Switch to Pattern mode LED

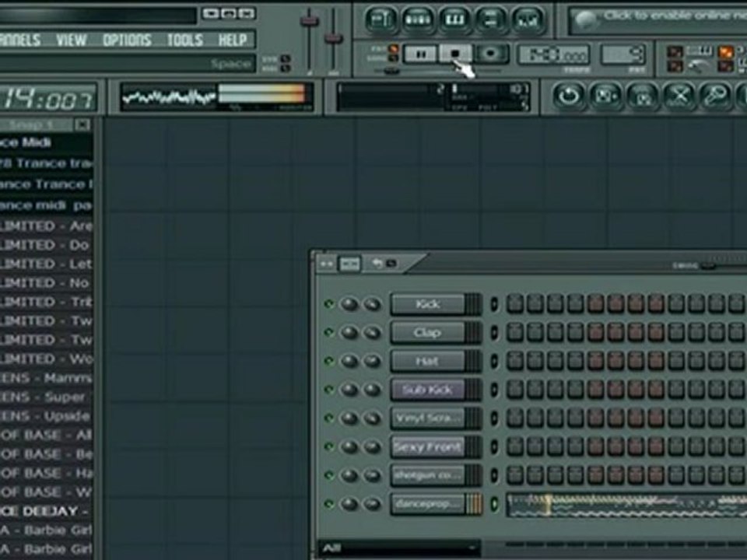394,49
